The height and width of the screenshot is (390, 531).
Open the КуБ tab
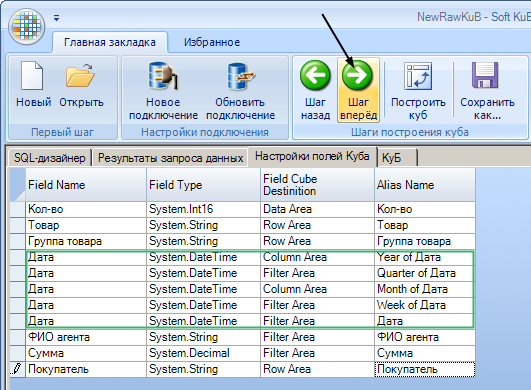(x=397, y=158)
